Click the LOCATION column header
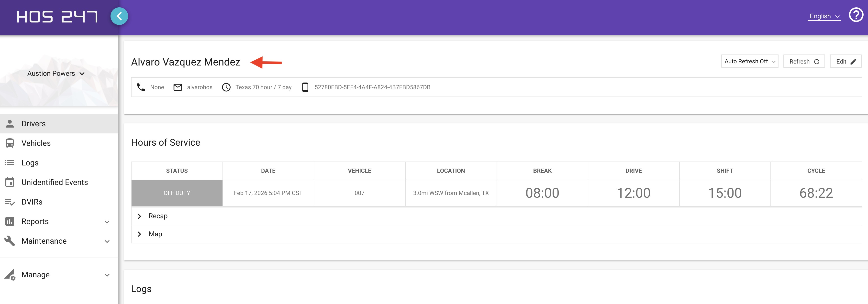The height and width of the screenshot is (304, 868). pyautogui.click(x=451, y=171)
